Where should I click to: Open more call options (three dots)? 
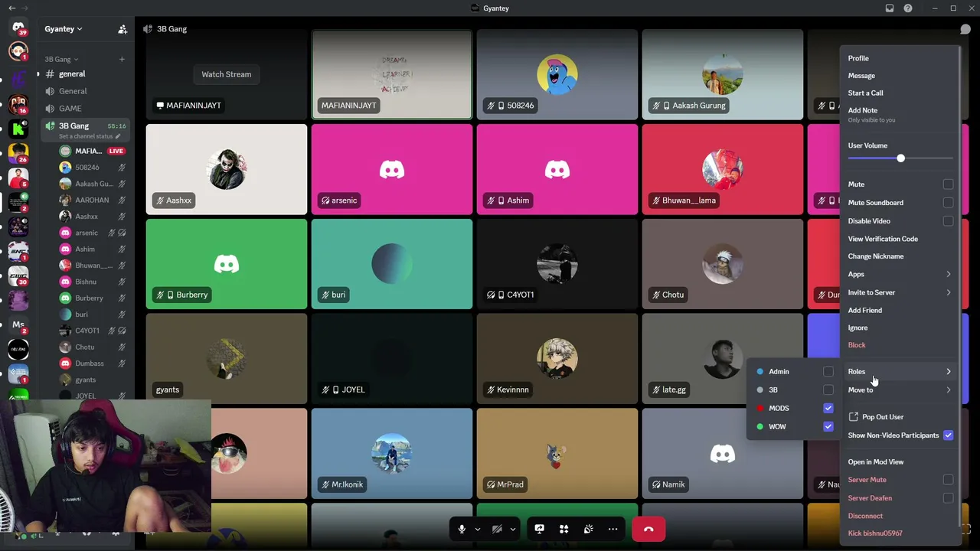(x=612, y=529)
